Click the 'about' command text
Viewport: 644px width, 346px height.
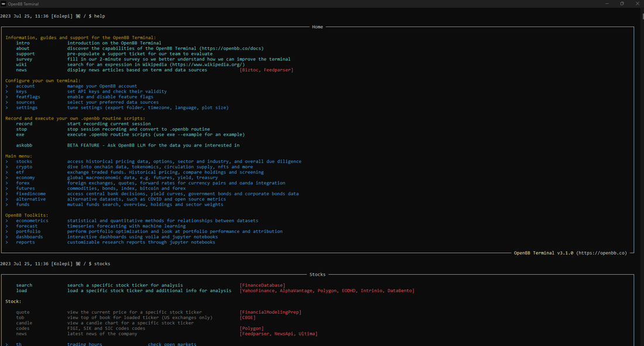point(23,48)
